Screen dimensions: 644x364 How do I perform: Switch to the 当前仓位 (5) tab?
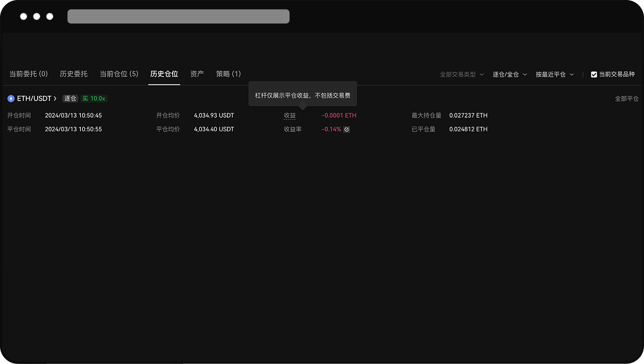point(119,74)
